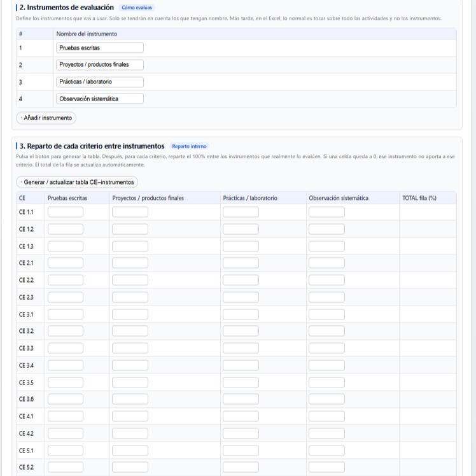Select CE 3.3 Prácticas / laboratorio input

pos(241,348)
